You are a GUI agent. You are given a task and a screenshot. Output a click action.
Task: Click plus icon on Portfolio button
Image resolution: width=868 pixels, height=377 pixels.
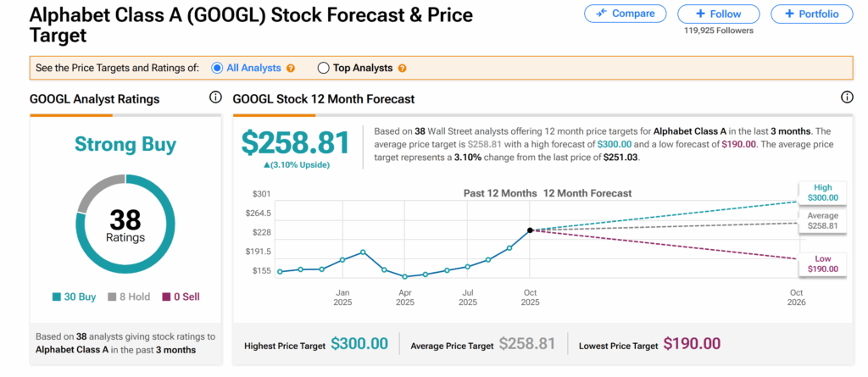click(x=789, y=14)
